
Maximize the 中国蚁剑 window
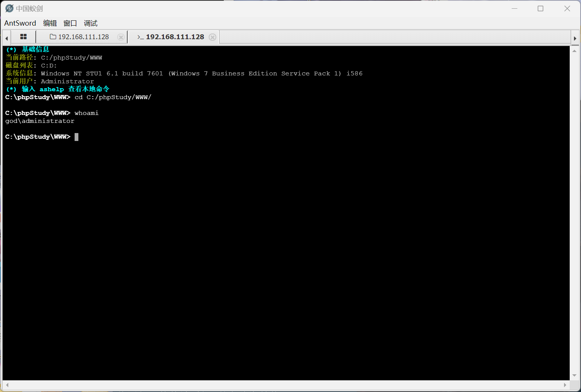click(540, 8)
